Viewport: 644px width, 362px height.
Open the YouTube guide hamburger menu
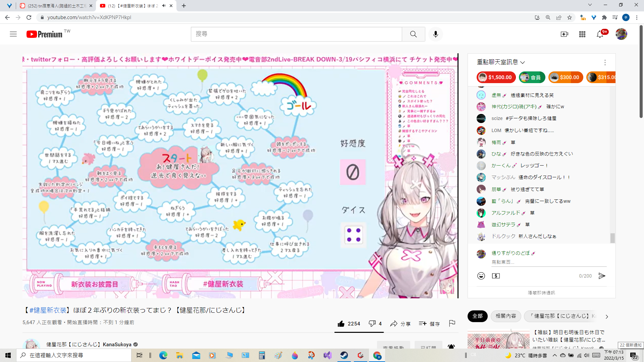pos(13,34)
